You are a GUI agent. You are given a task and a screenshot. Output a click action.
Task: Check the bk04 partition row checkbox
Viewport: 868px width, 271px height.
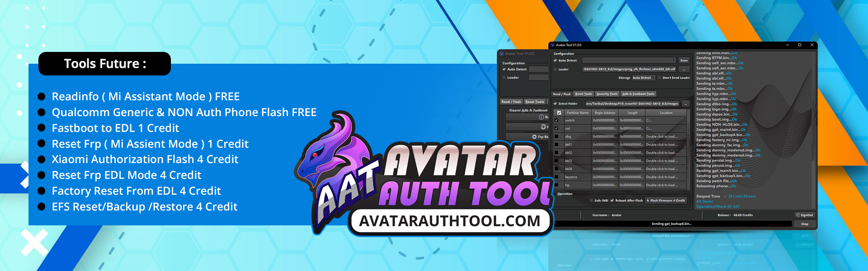click(x=557, y=169)
